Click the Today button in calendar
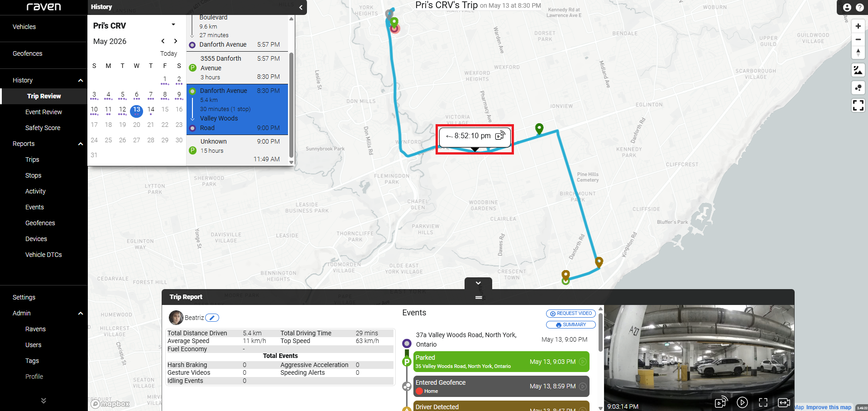 [168, 53]
